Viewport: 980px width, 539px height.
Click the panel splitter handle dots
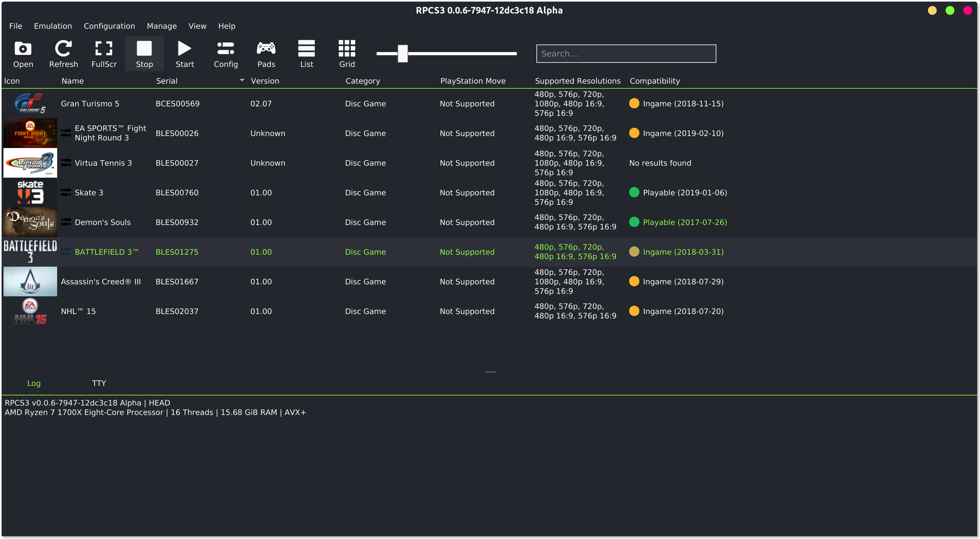point(490,372)
